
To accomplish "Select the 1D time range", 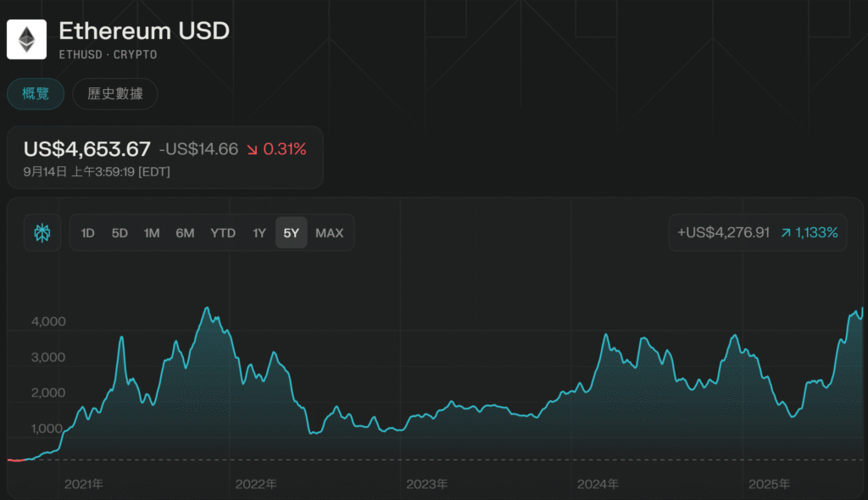I will pos(87,233).
